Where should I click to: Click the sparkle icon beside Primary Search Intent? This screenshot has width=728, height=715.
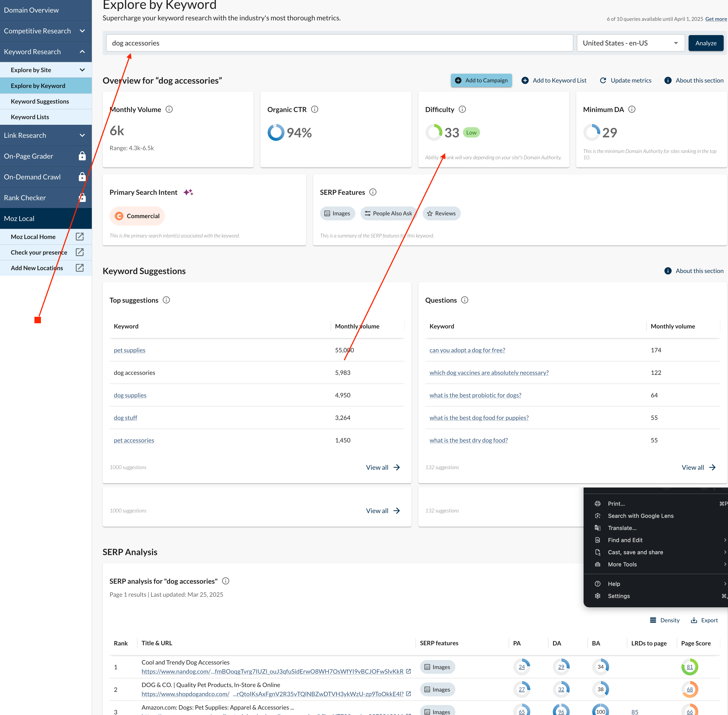click(x=188, y=192)
